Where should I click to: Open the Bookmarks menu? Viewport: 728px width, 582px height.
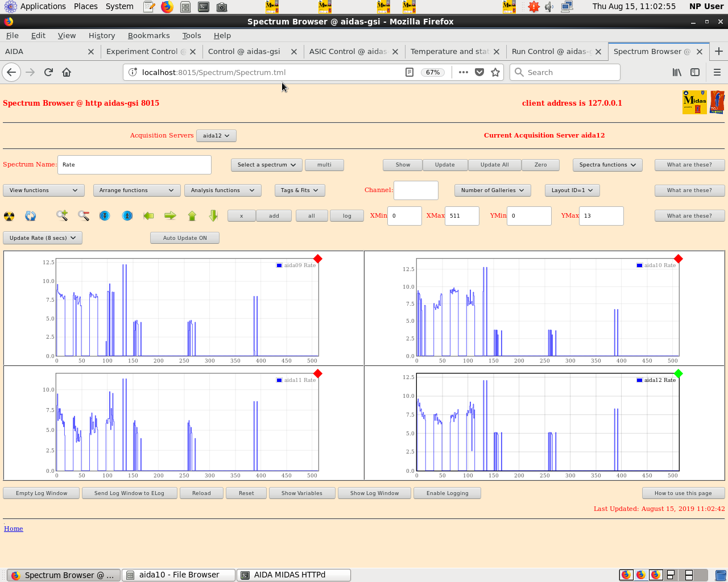click(148, 35)
